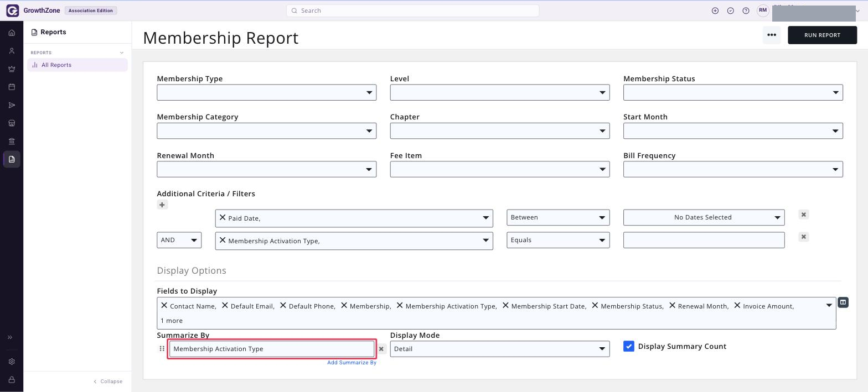Clear Paid Date from criteria selector
Viewport: 868px width, 392px height.
[223, 217]
